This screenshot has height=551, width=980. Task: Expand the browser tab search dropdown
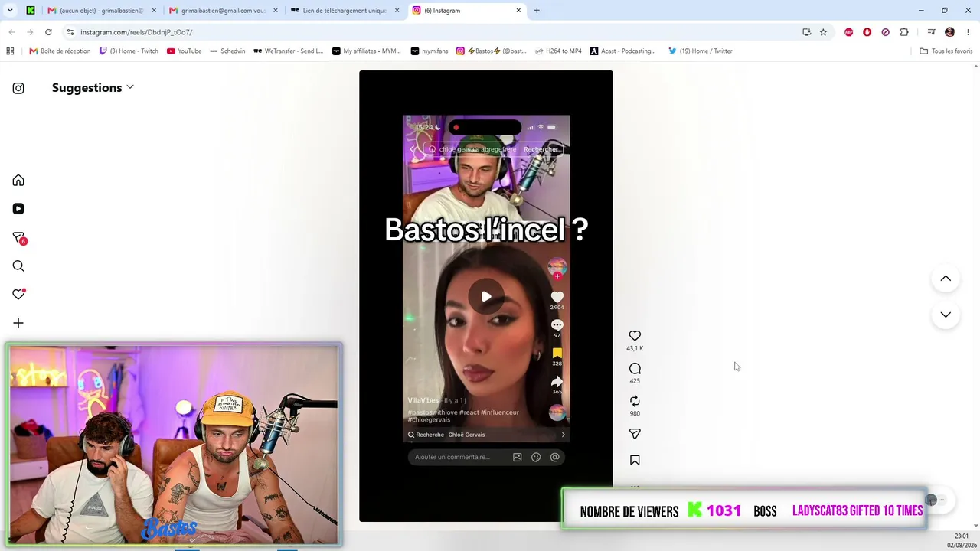point(10,11)
